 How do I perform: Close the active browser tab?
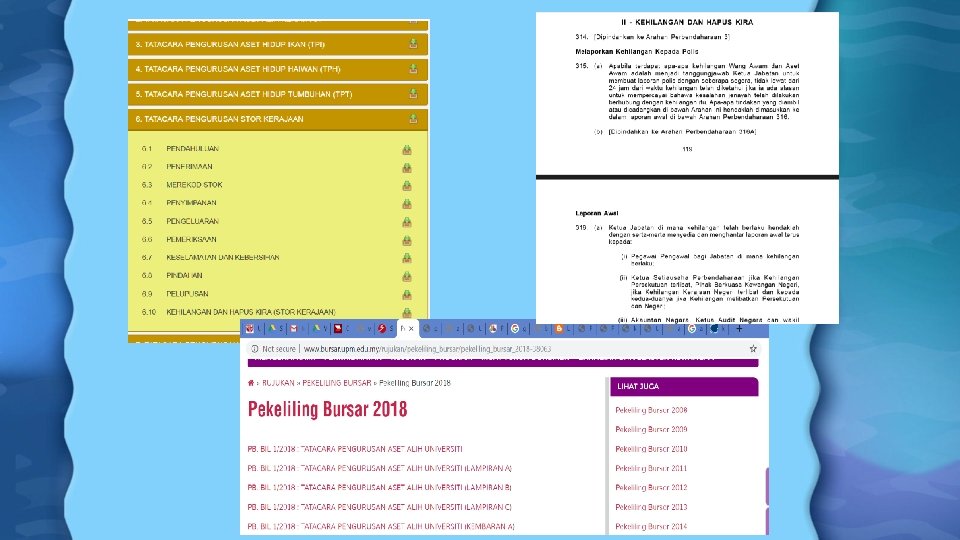pyautogui.click(x=411, y=329)
